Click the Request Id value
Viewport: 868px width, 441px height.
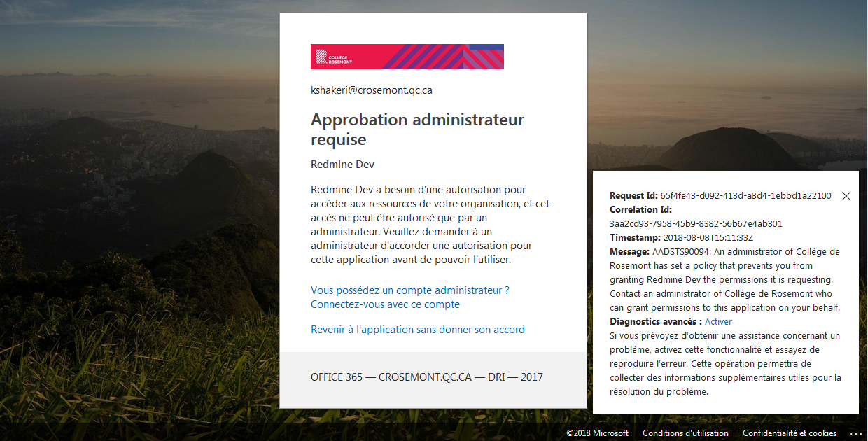745,196
